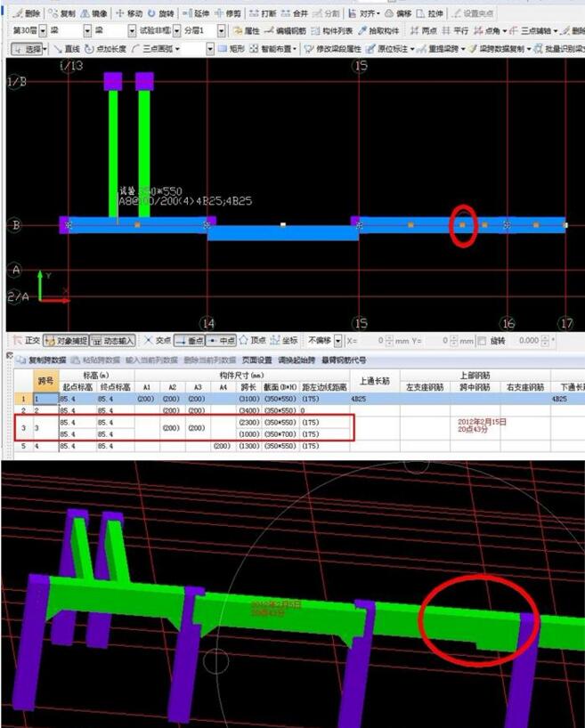Open the 属性 (Properties) panel
The height and width of the screenshot is (728, 585).
tap(247, 31)
